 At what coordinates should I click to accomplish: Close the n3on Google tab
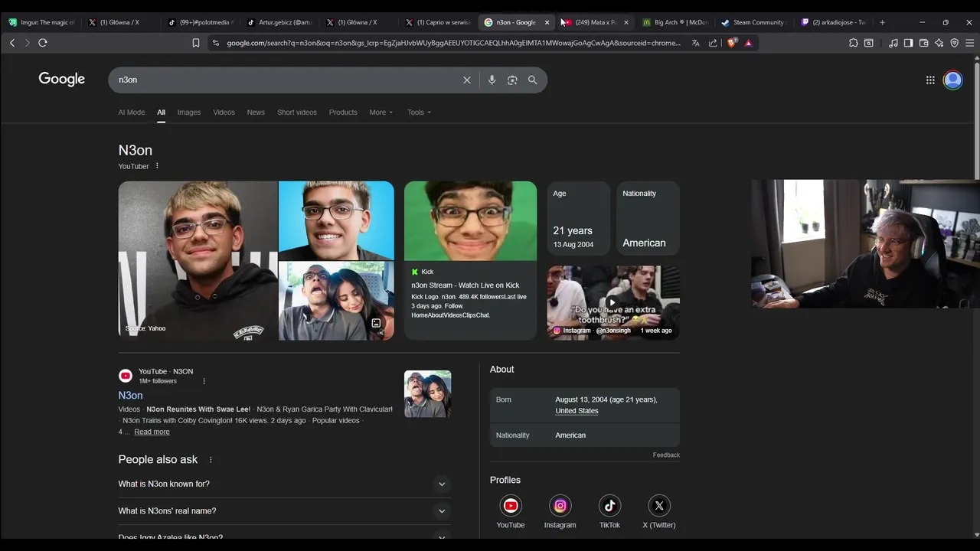click(x=547, y=22)
